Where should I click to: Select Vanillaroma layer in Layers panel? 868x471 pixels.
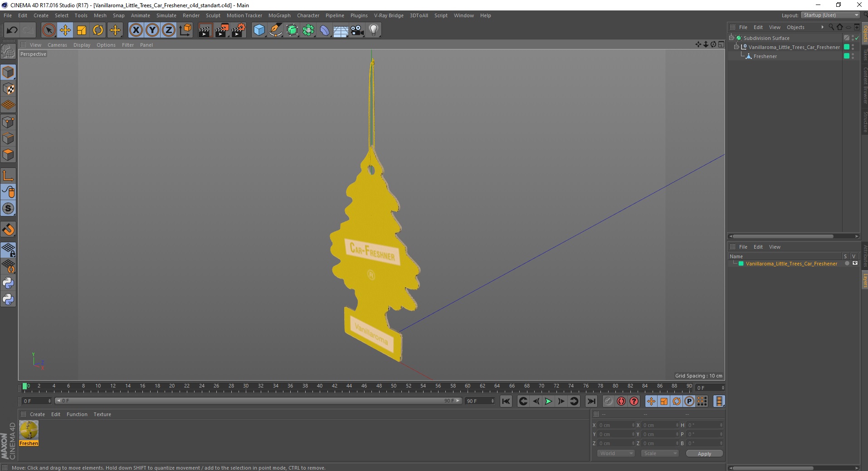tap(791, 264)
